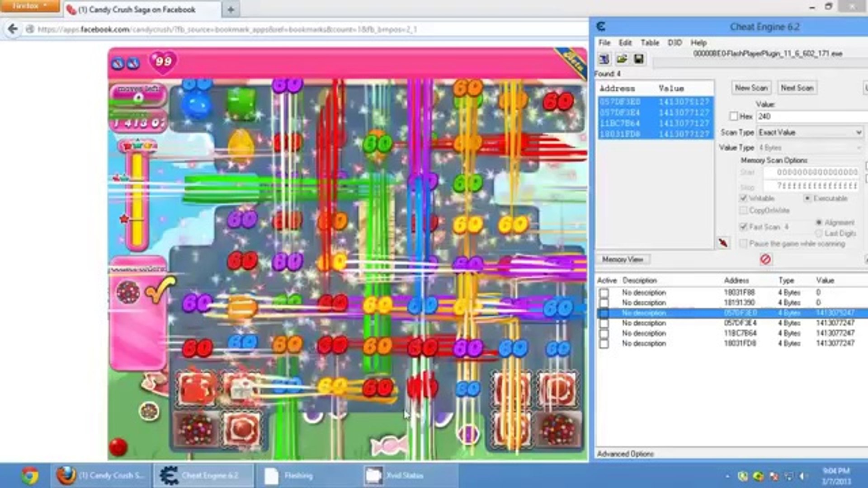Click the floppy disk save icon

point(638,59)
